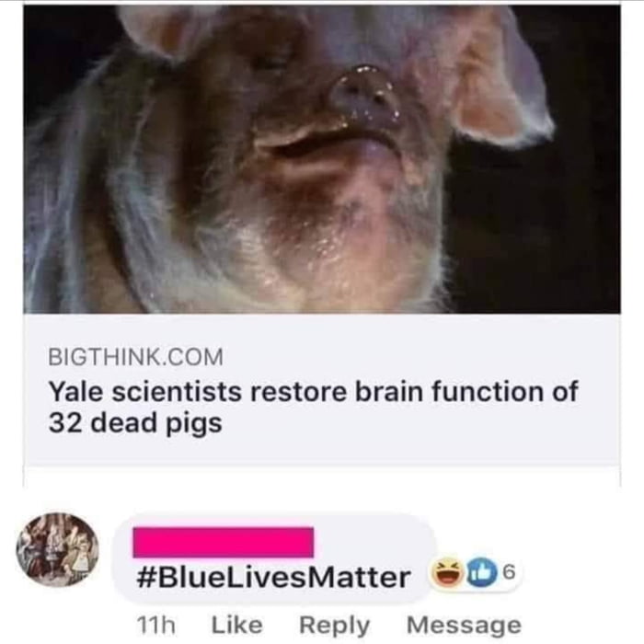Click the '32 dead pigs' headline line
The height and width of the screenshot is (644, 644).
(135, 423)
